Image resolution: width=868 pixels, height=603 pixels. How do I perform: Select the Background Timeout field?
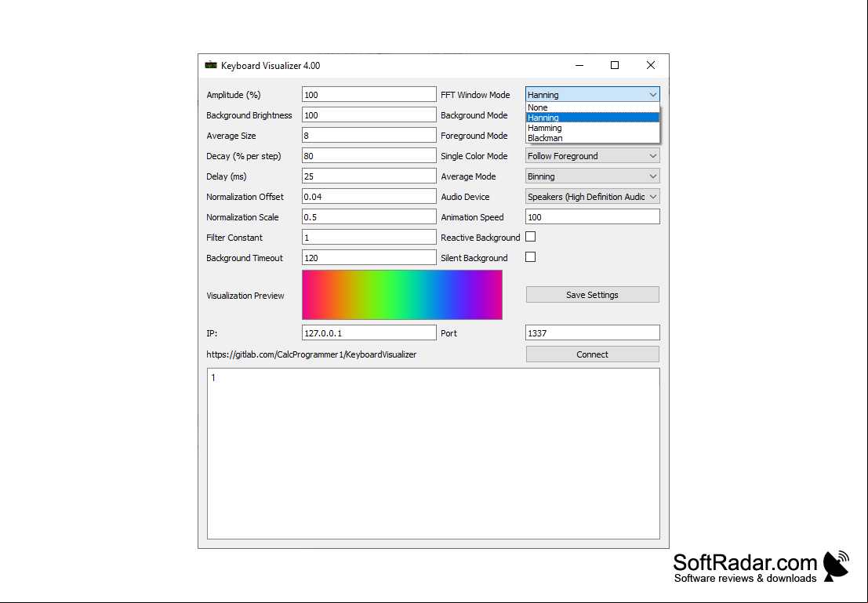[369, 258]
